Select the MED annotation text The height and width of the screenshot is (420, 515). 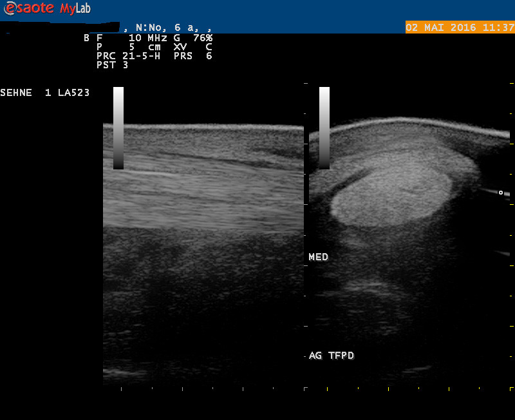click(x=319, y=257)
